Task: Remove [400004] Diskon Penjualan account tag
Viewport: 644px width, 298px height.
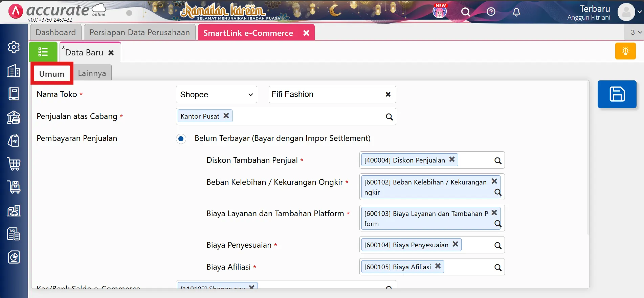Action: 452,159
